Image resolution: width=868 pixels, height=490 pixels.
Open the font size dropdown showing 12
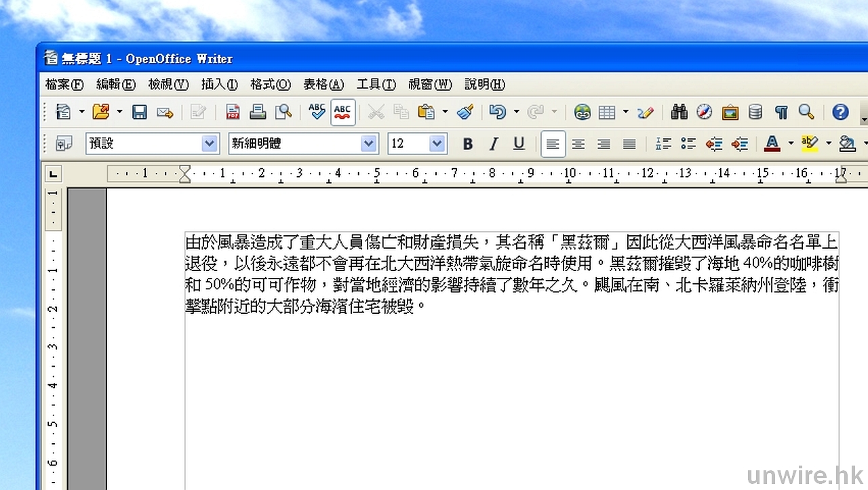[x=437, y=144]
